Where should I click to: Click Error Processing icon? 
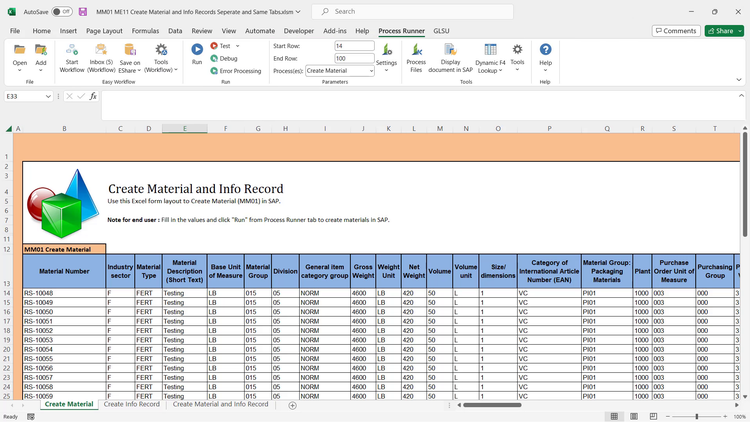[x=214, y=71]
